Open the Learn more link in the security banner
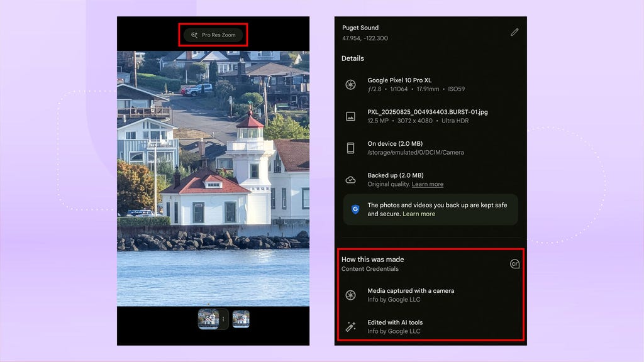644x362 pixels. click(419, 214)
